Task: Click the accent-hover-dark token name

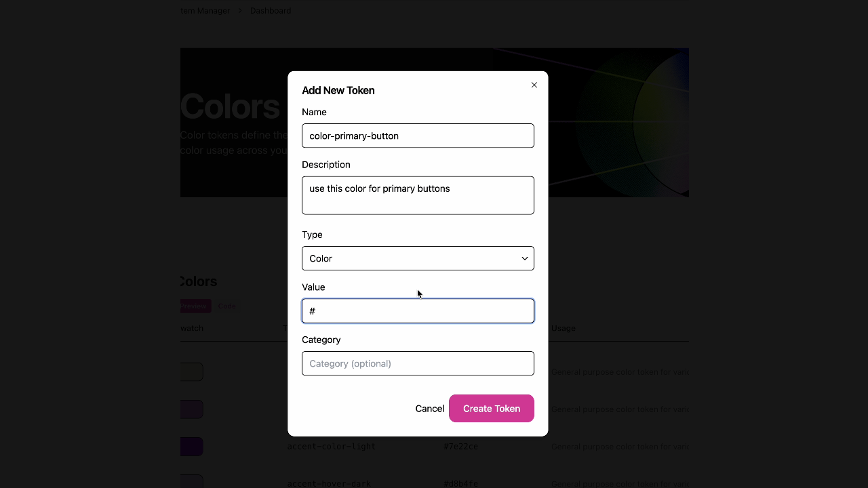Action: coord(329,483)
